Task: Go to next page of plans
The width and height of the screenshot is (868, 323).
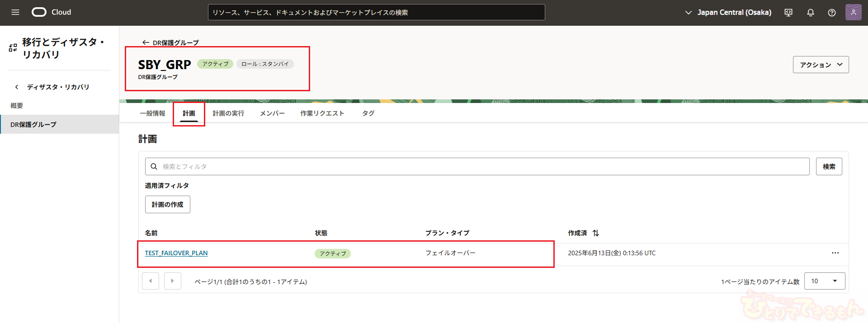Action: click(x=173, y=281)
